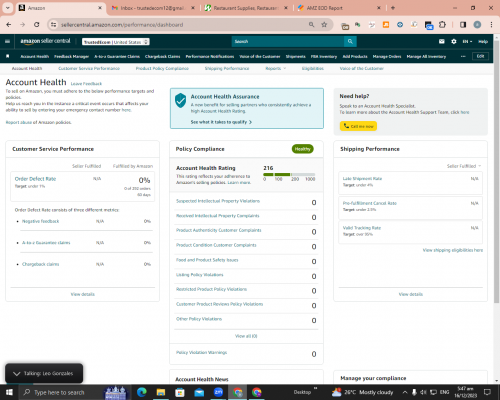
Task: Click the Seller Central search input field
Action: point(288,41)
